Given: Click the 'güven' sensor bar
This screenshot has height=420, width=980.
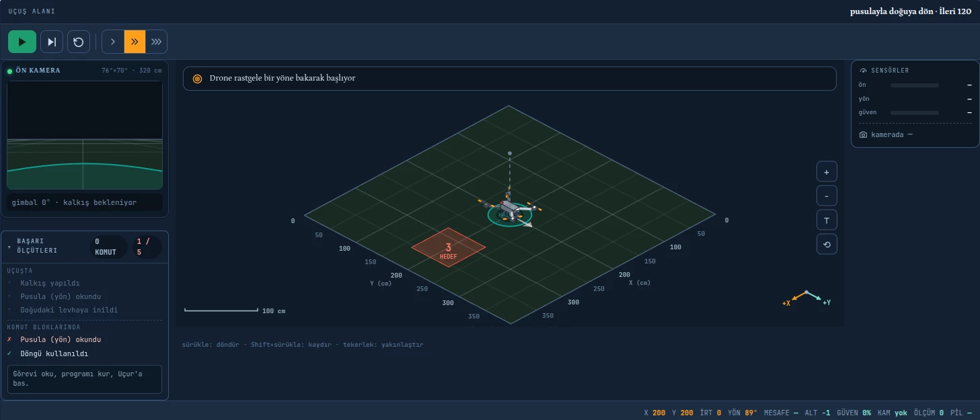Looking at the screenshot, I should click(x=915, y=112).
